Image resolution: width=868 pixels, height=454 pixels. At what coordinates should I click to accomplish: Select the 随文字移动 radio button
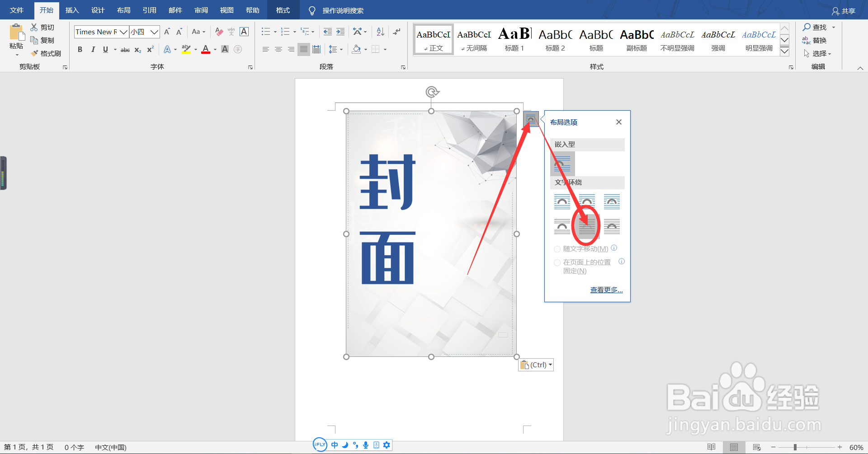557,249
